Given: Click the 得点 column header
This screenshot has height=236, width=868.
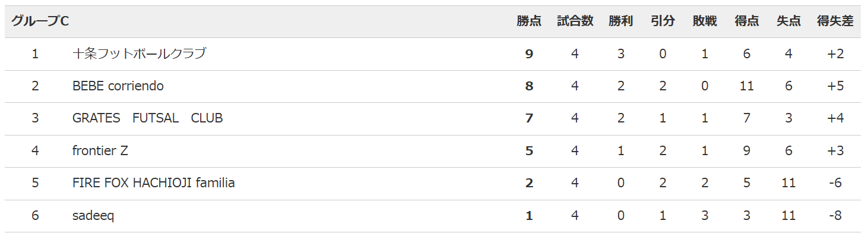Looking at the screenshot, I should (746, 21).
